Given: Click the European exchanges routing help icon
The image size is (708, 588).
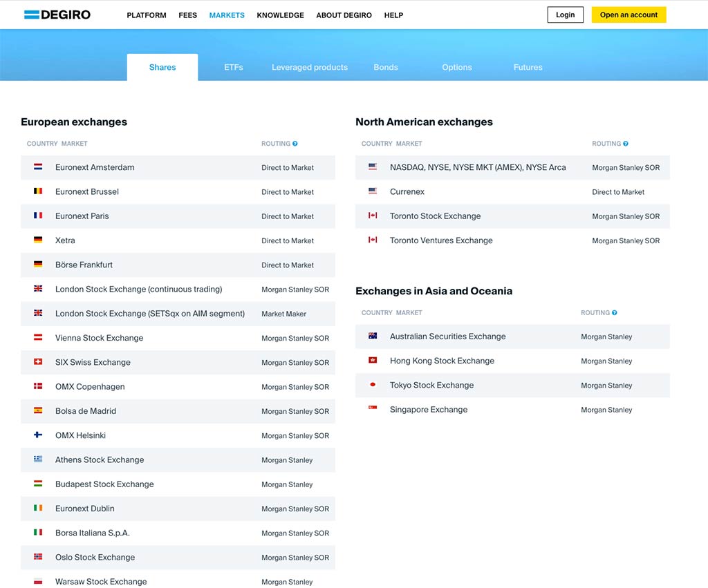Looking at the screenshot, I should coord(295,144).
